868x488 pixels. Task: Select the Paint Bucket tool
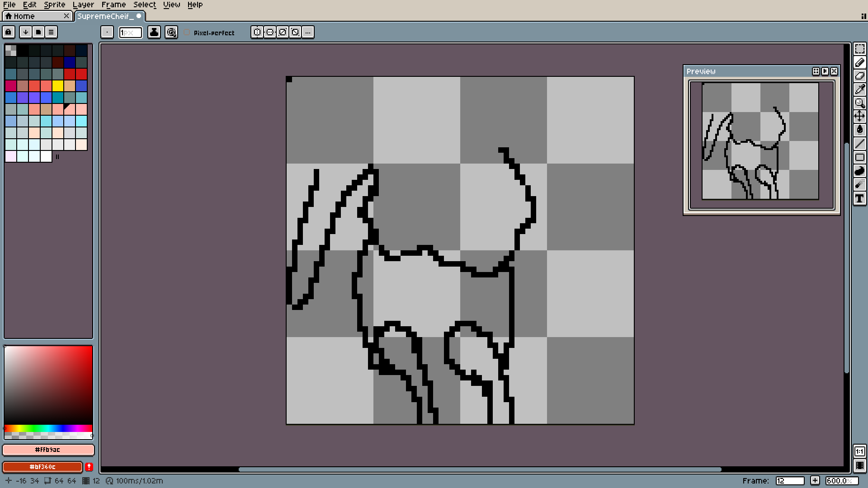[859, 130]
